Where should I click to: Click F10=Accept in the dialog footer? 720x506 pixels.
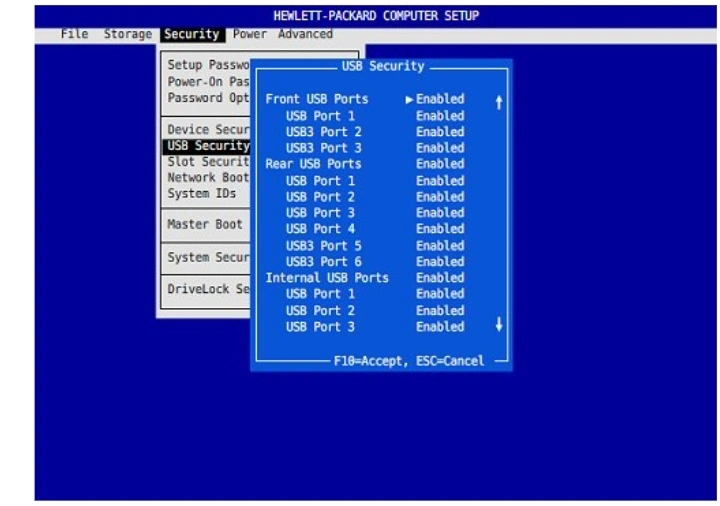(370, 361)
